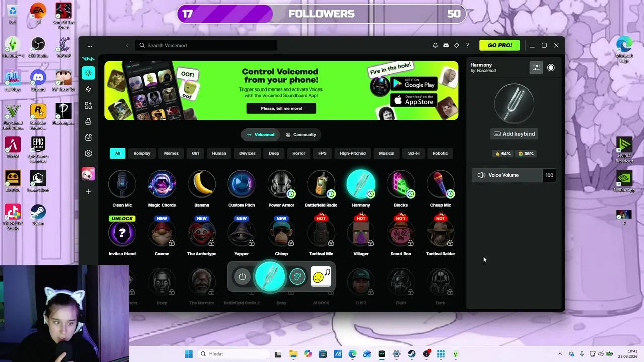This screenshot has height=362, width=644.
Task: Open the Windows Start menu button
Action: coord(189,354)
